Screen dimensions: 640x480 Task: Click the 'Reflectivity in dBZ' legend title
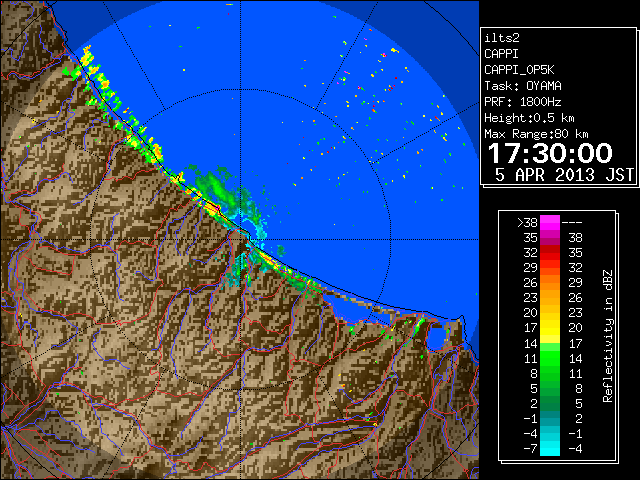607,336
